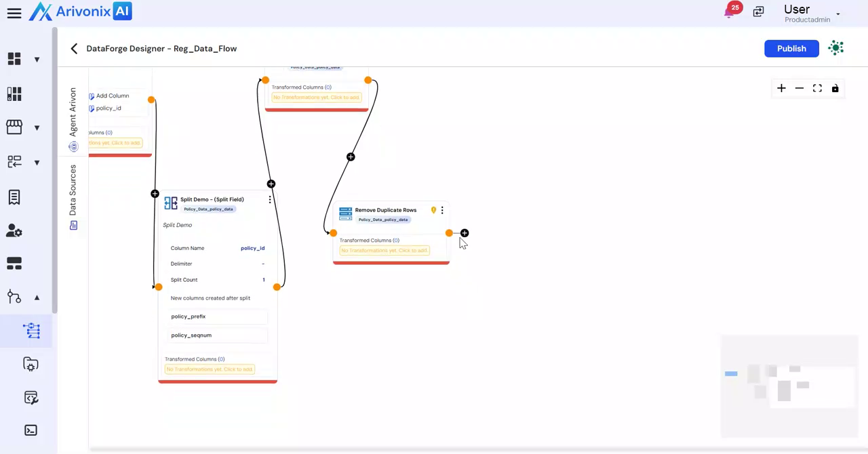
Task: Expand the dashboard sidebar dropdown arrow
Action: [x=37, y=60]
